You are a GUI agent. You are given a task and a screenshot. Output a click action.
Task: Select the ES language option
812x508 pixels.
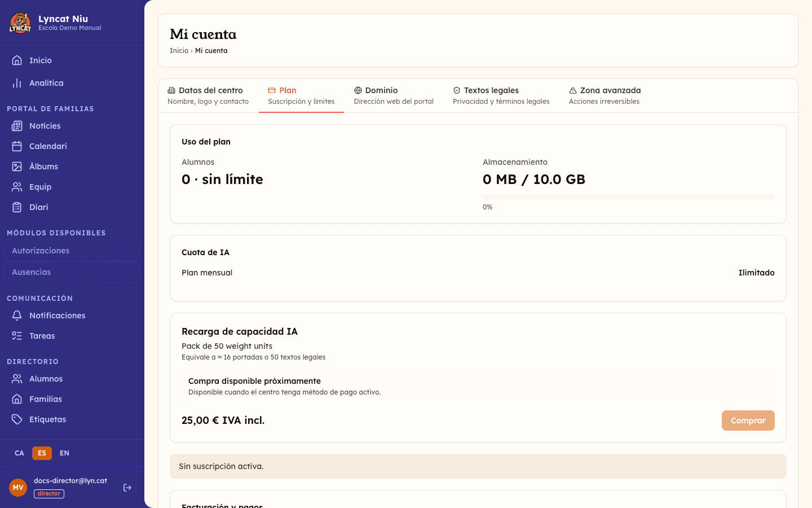[x=42, y=453]
